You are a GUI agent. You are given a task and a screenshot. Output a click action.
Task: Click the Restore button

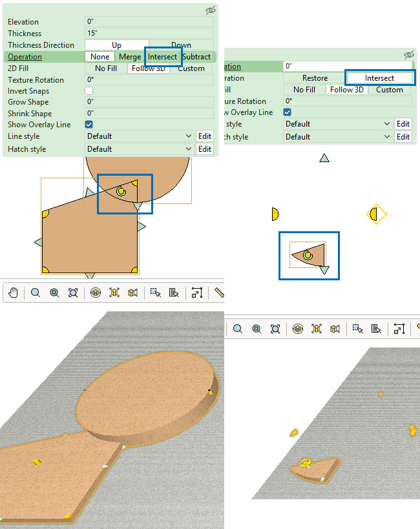(x=315, y=78)
